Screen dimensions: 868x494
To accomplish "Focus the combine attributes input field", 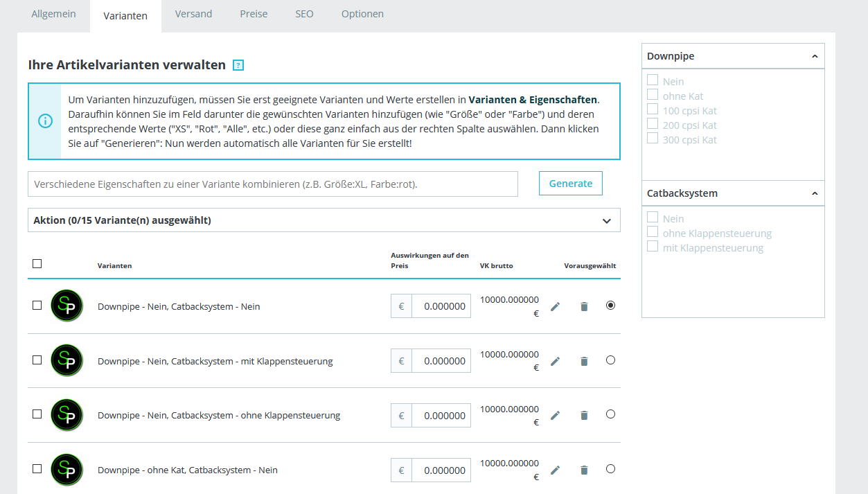I will coord(273,184).
